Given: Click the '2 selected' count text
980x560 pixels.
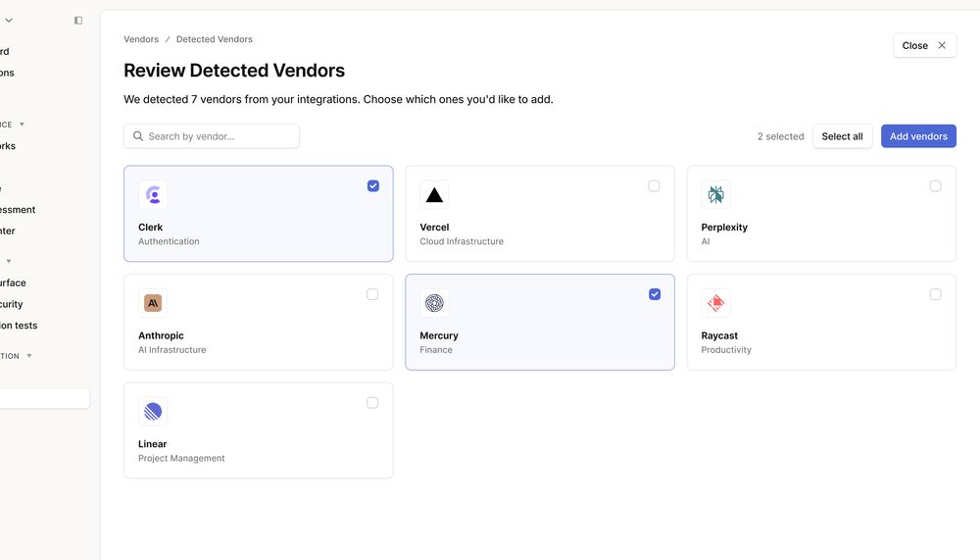Looking at the screenshot, I should click(x=781, y=136).
